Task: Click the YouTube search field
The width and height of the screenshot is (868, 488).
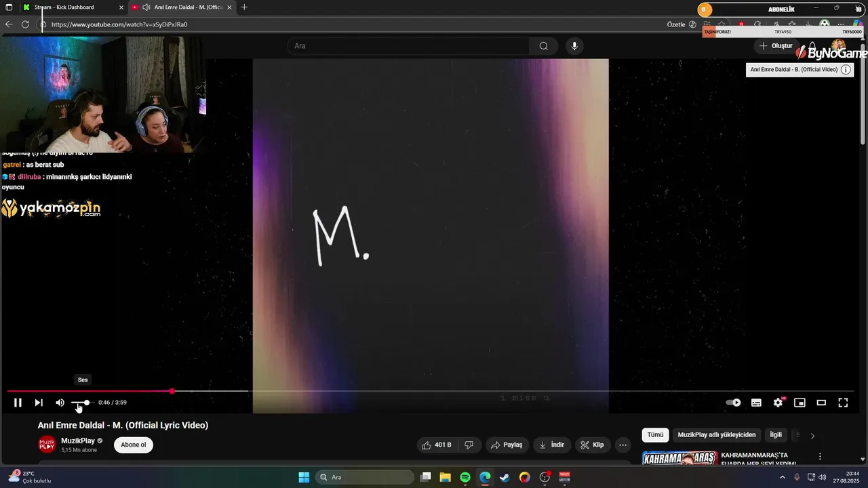Action: 408,46
